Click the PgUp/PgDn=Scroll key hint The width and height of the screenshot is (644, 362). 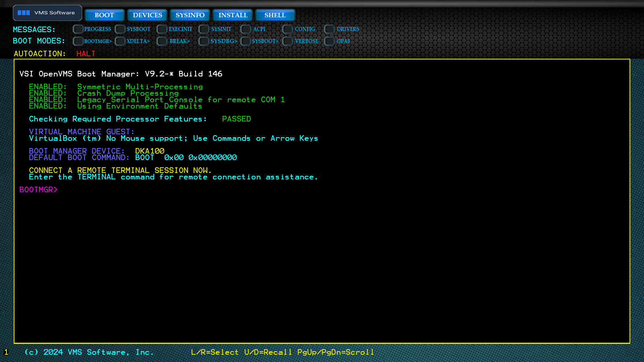pyautogui.click(x=336, y=352)
